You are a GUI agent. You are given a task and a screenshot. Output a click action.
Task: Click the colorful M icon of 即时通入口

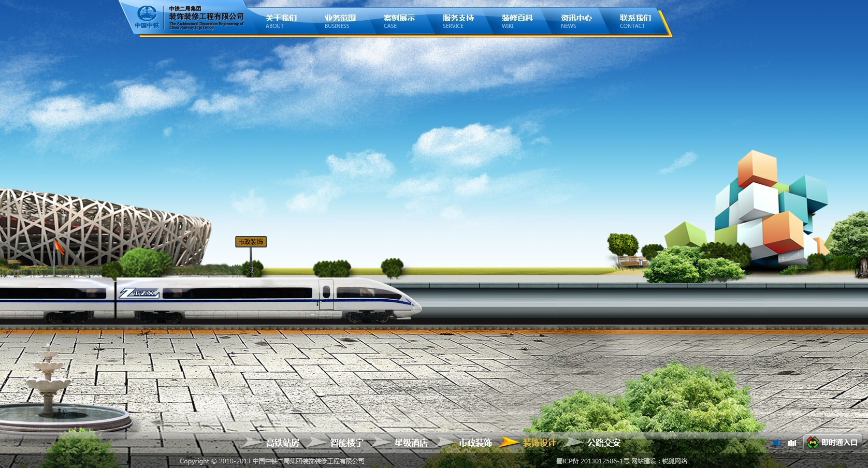[813, 443]
